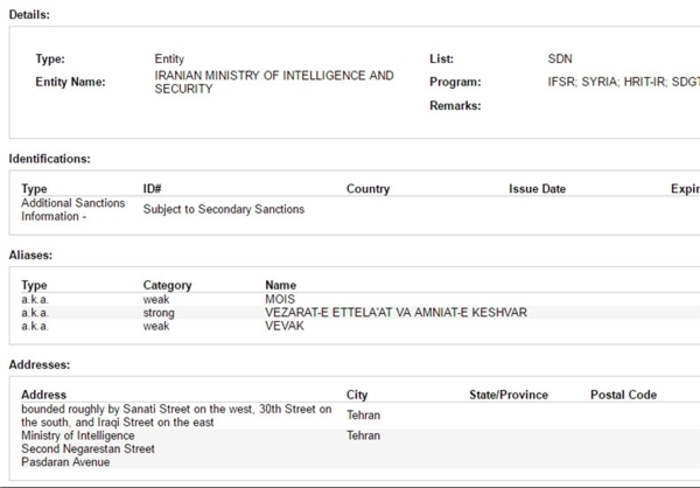Image resolution: width=700 pixels, height=488 pixels.
Task: Click the Entity Name value text
Action: coord(274,82)
